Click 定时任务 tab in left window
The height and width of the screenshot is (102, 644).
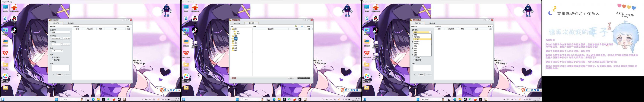(56, 23)
